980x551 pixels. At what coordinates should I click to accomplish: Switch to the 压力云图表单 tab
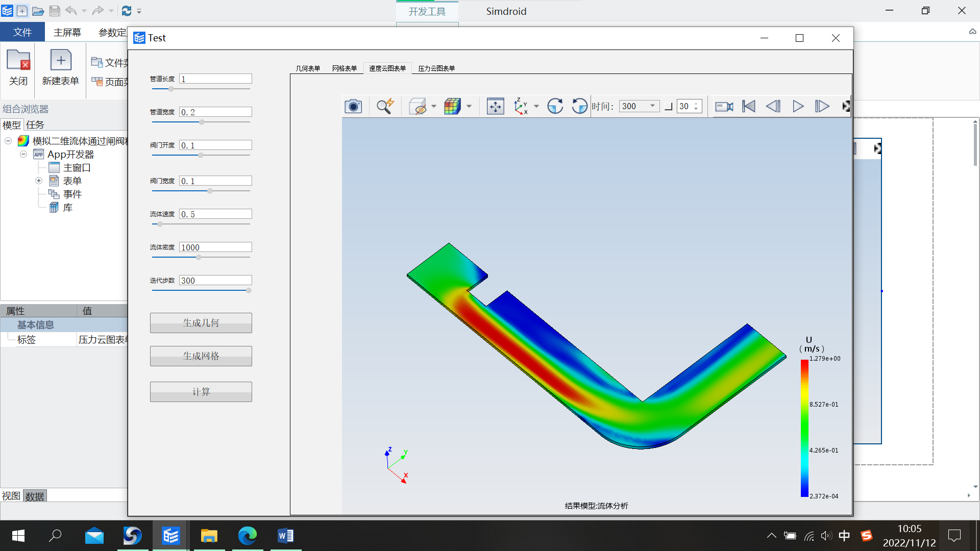[436, 68]
